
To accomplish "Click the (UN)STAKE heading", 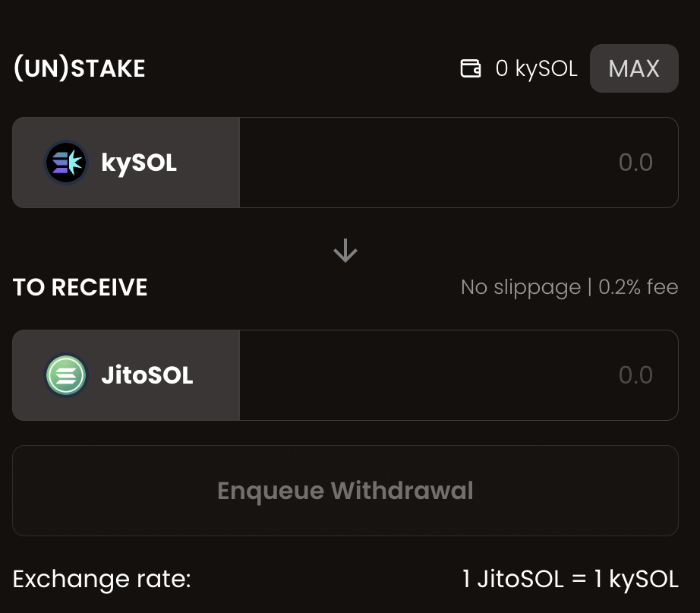I will pos(79,69).
